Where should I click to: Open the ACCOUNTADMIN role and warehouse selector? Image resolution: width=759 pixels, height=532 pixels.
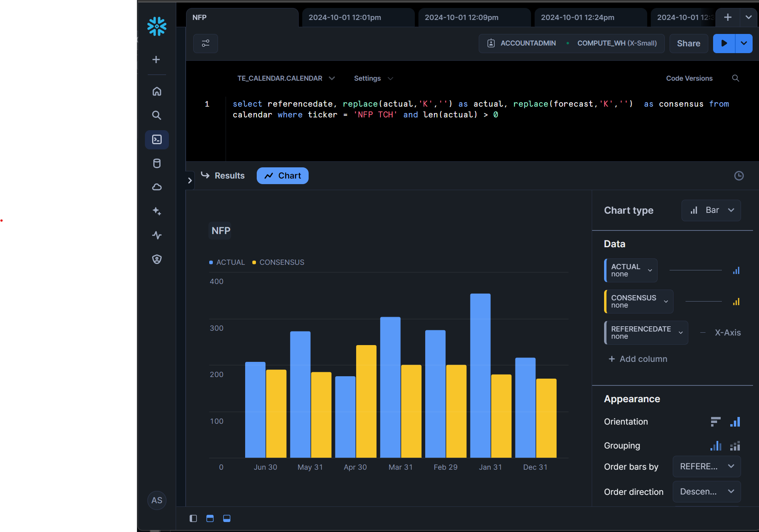pyautogui.click(x=571, y=43)
